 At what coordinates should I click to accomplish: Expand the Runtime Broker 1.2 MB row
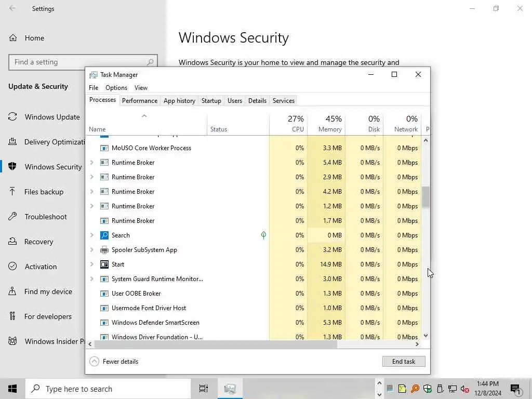91,206
